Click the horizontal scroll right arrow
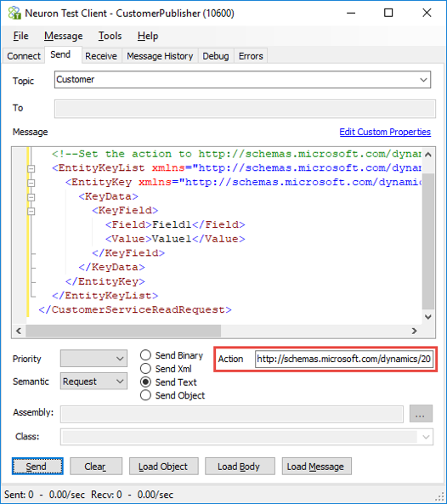Screen dimensions: 447x504 pos(415,331)
